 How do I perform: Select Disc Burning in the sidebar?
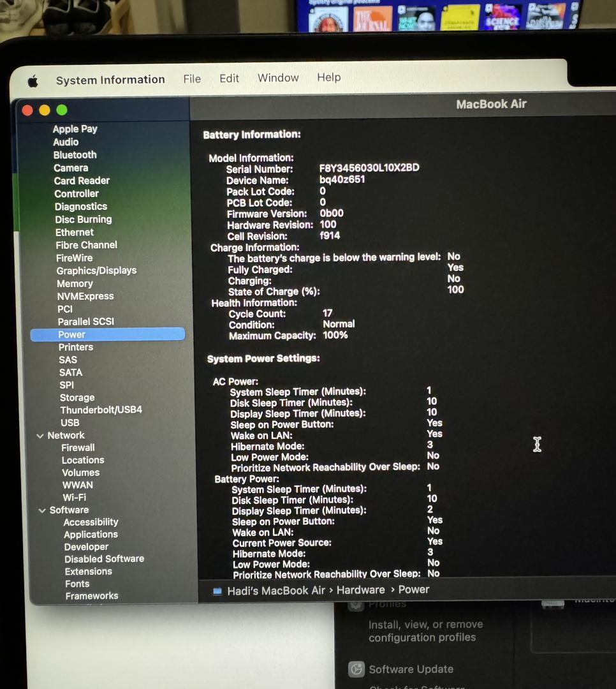[84, 219]
